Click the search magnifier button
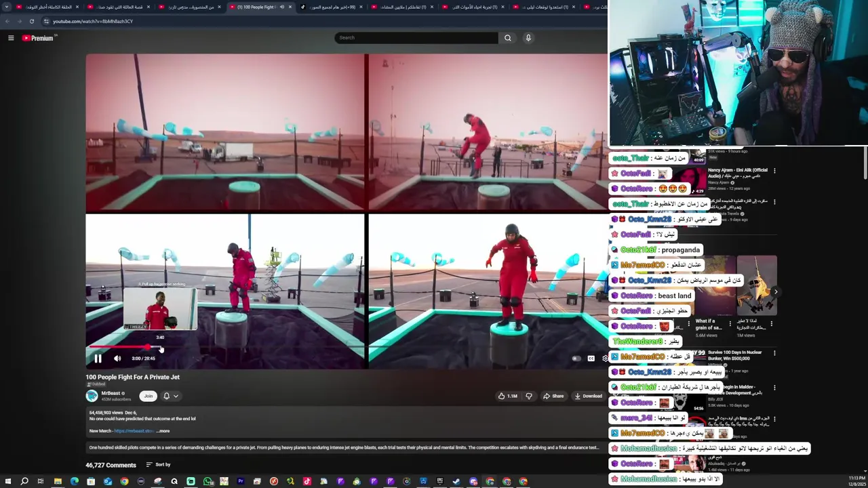Viewport: 868px width, 488px height. coord(507,38)
